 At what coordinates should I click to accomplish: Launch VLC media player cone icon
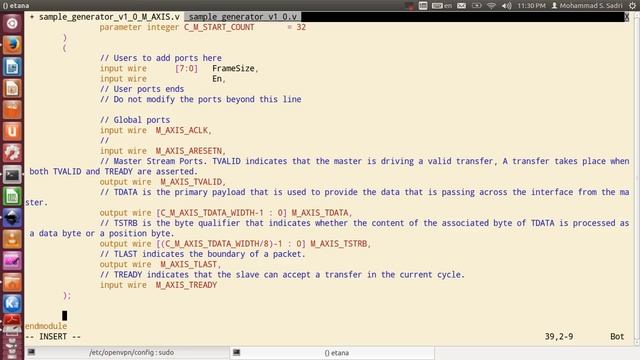click(x=12, y=240)
